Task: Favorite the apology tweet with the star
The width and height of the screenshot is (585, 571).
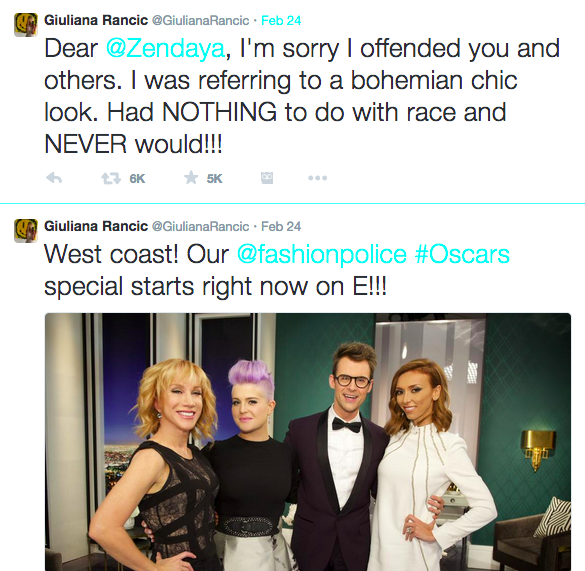Action: [x=191, y=178]
